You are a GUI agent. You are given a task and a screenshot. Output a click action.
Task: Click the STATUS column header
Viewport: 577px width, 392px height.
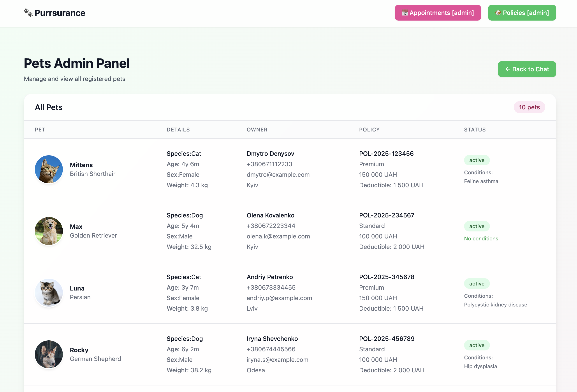(x=475, y=130)
